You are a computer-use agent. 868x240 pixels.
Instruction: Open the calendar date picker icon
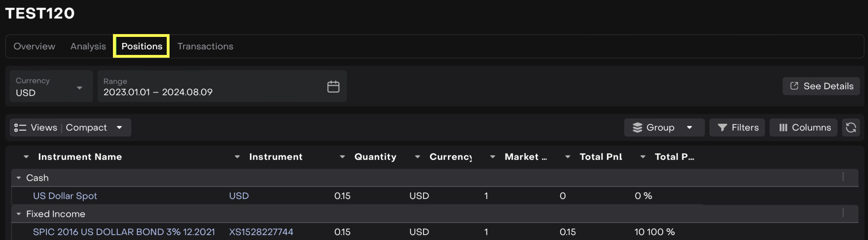pyautogui.click(x=333, y=87)
